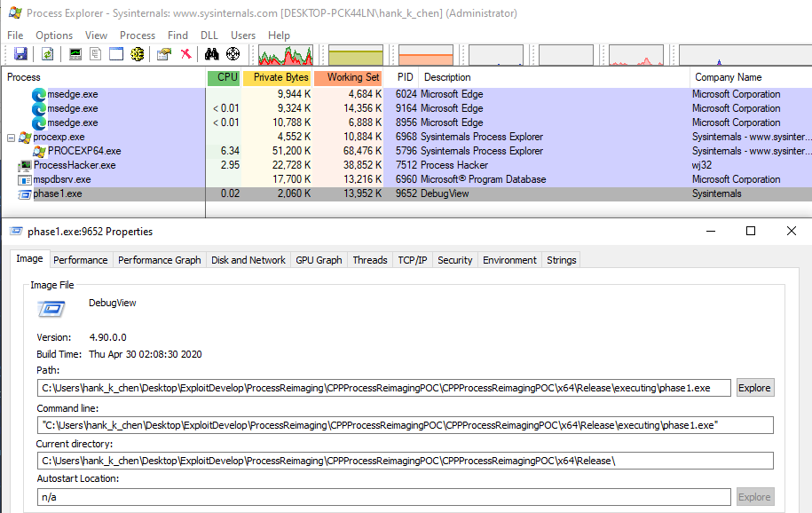This screenshot has width=812, height=513.
Task: Click the Show Process Tree toolbar icon
Action: [x=95, y=54]
